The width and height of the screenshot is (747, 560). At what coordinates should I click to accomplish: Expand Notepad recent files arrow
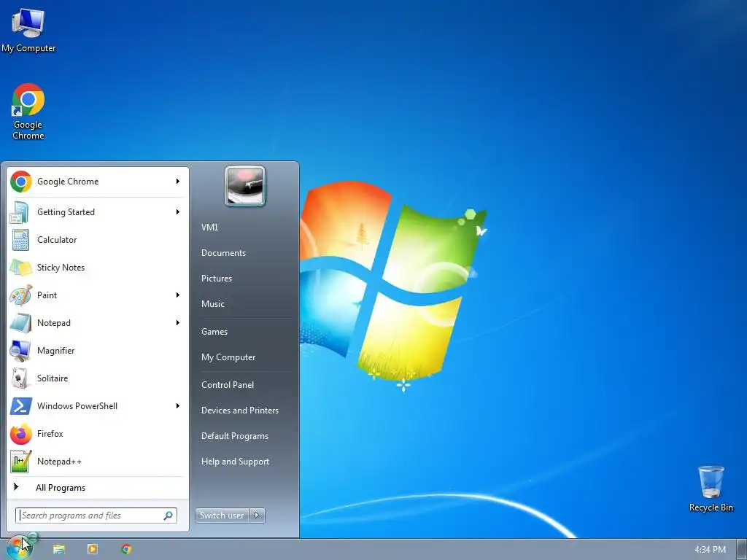point(178,323)
